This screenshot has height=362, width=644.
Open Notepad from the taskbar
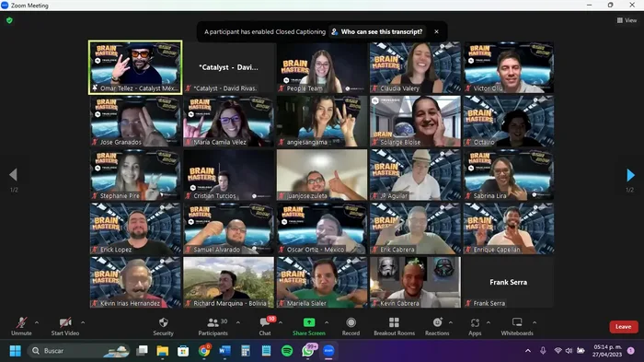click(266, 350)
